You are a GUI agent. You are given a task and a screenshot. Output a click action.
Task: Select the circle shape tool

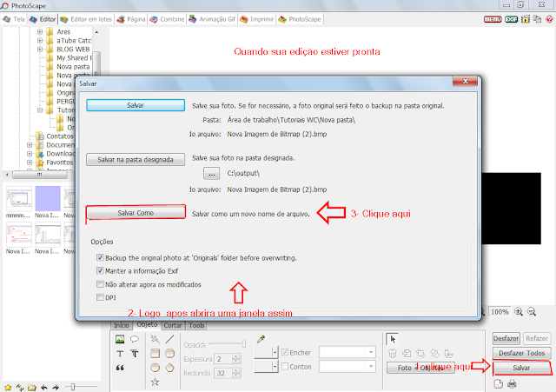click(155, 368)
